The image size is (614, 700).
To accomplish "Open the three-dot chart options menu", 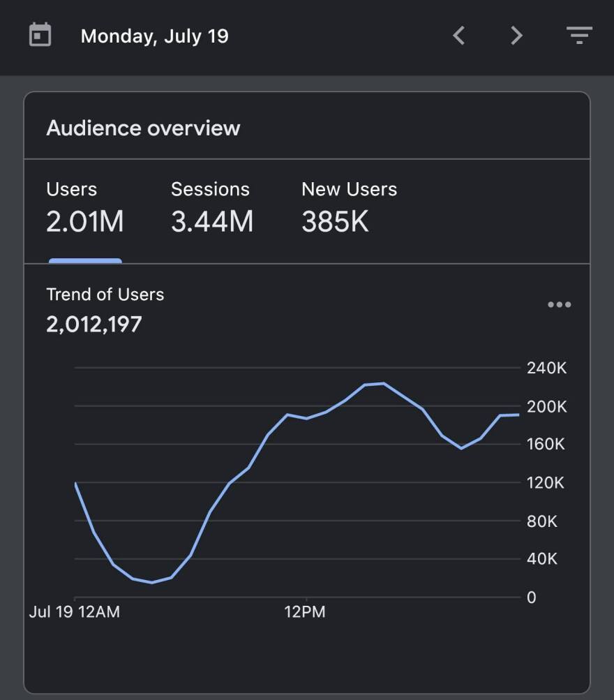I will pos(559,305).
